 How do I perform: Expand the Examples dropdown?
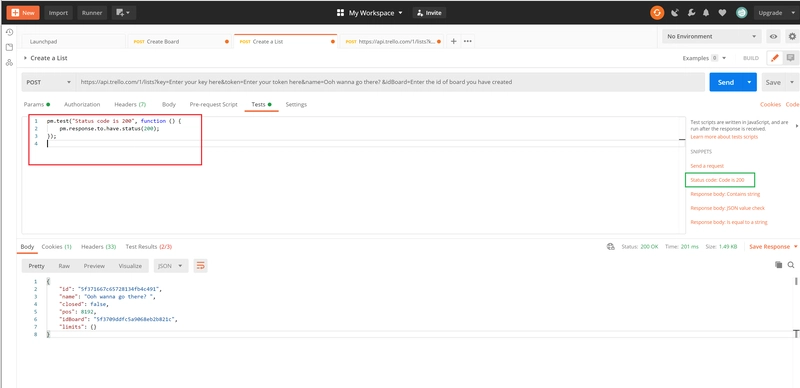pyautogui.click(x=724, y=58)
